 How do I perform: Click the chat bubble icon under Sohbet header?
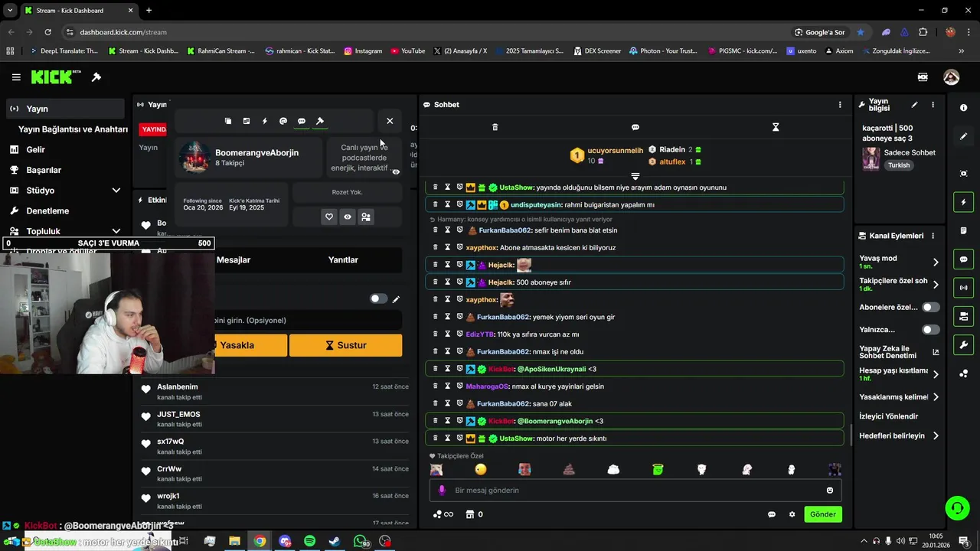635,127
